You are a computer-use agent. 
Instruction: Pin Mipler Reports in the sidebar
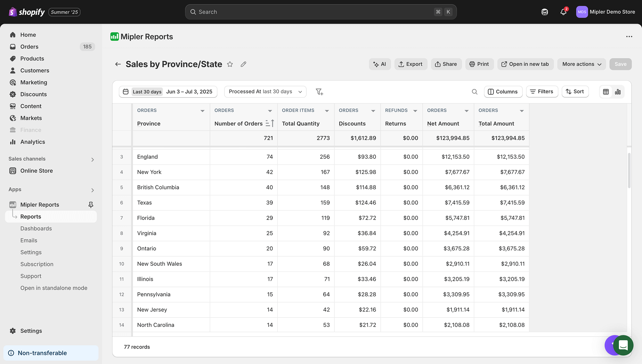point(91,204)
